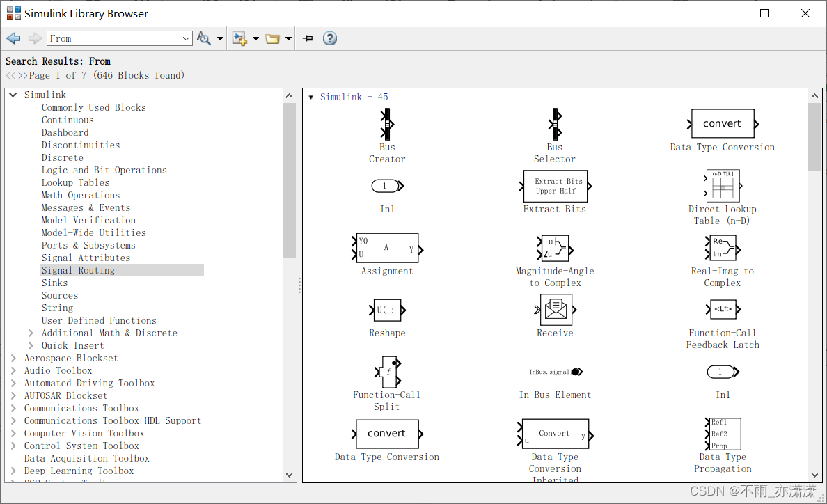The image size is (827, 504).
Task: Focus the search text field containing From
Action: [114, 38]
